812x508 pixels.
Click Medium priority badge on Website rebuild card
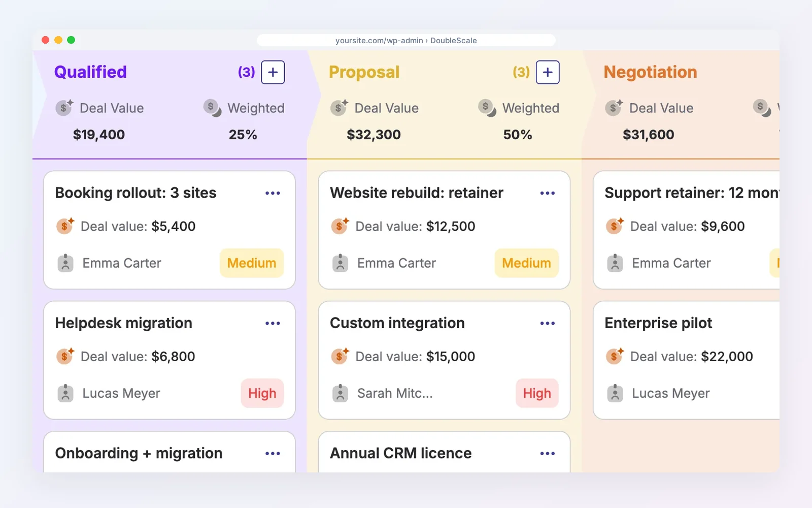(x=527, y=263)
